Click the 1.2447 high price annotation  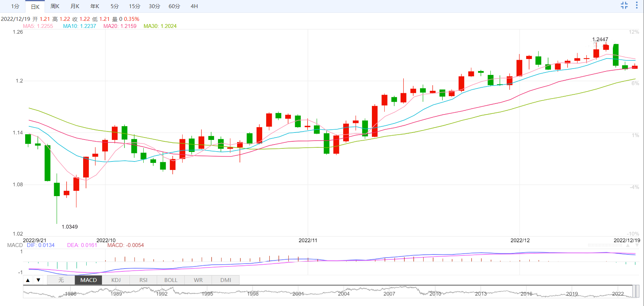pyautogui.click(x=600, y=39)
